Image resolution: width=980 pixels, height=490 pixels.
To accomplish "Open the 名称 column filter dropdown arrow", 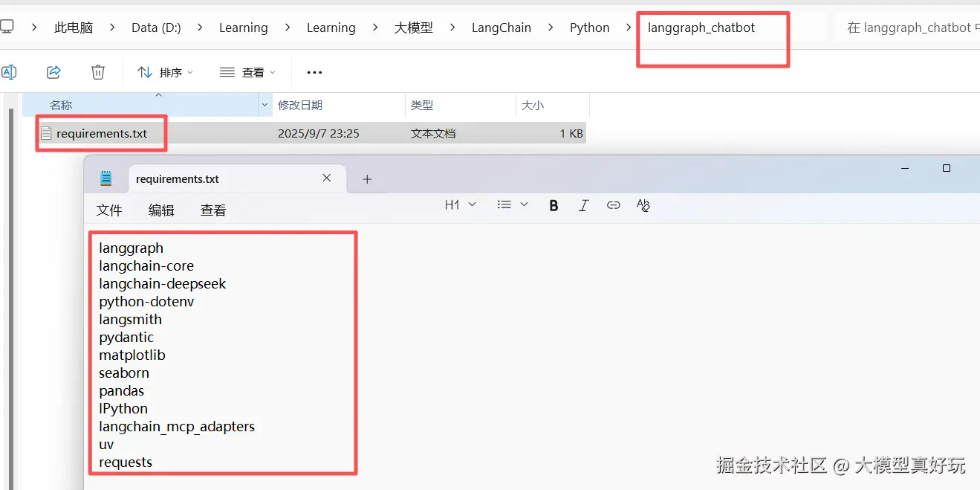I will click(x=265, y=106).
